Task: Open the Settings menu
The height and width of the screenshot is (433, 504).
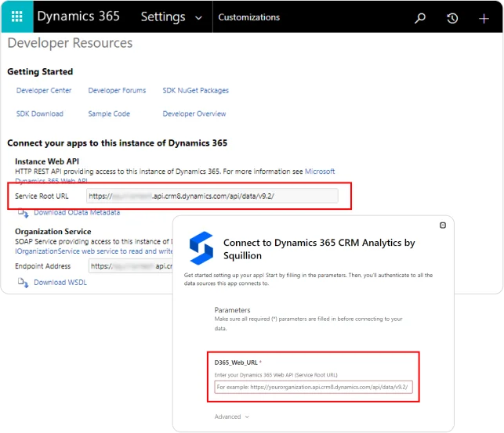Action: [x=163, y=16]
